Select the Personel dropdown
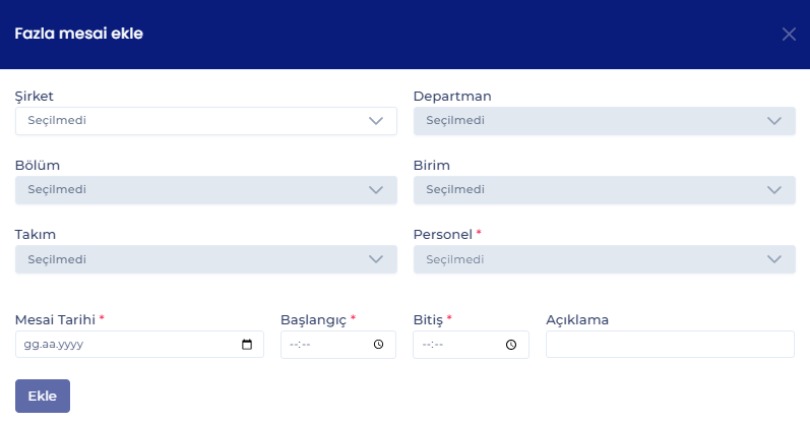Screen dimensions: 810x423 pyautogui.click(x=590, y=260)
